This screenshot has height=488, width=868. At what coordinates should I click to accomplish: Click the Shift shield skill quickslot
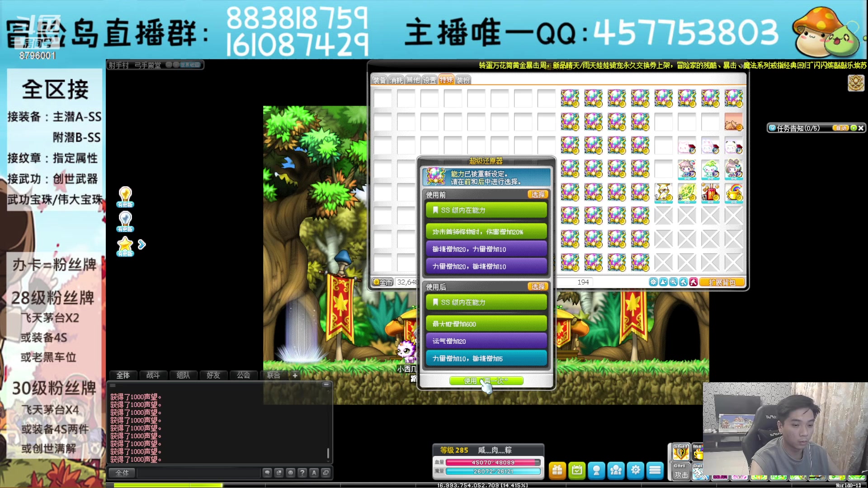(681, 452)
